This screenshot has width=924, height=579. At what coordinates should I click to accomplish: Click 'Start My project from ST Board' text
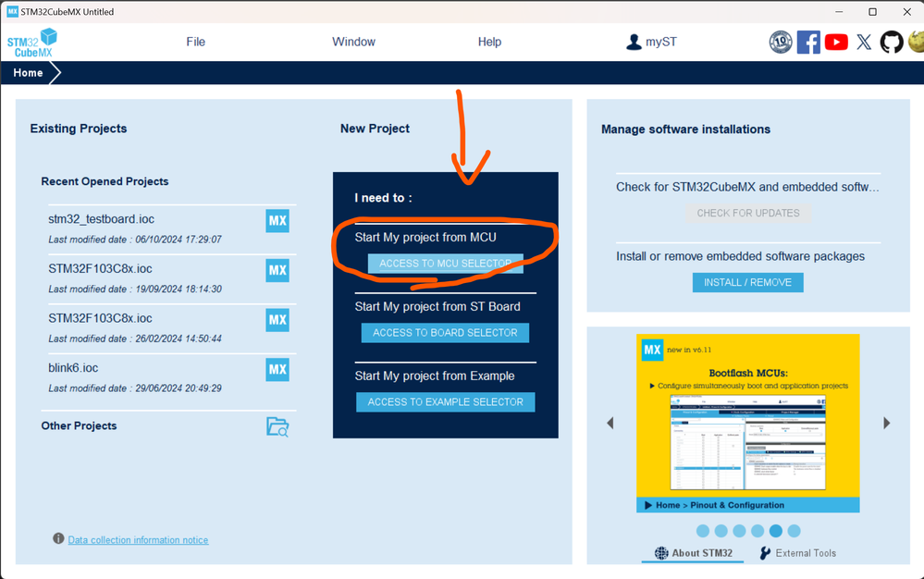437,306
